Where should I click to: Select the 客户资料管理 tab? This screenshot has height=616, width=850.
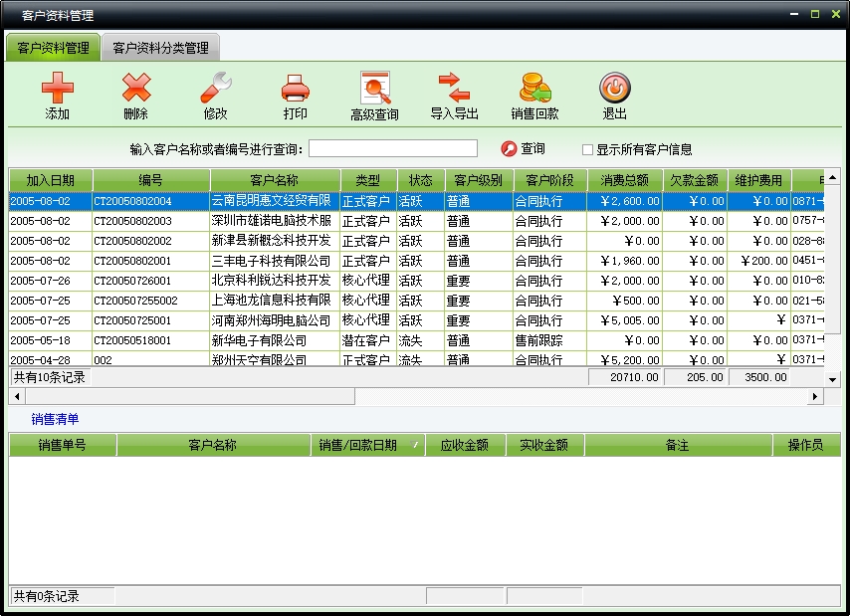pyautogui.click(x=53, y=48)
